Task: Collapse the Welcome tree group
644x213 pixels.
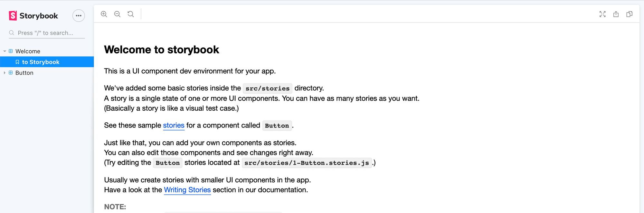Action: pyautogui.click(x=5, y=51)
